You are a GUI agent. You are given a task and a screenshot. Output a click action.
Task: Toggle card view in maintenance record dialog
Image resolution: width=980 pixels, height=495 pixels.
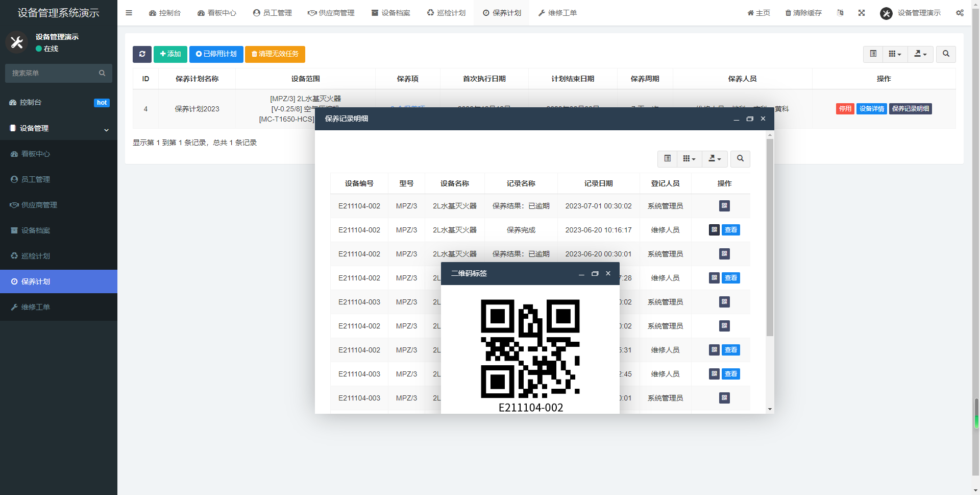[x=668, y=159]
